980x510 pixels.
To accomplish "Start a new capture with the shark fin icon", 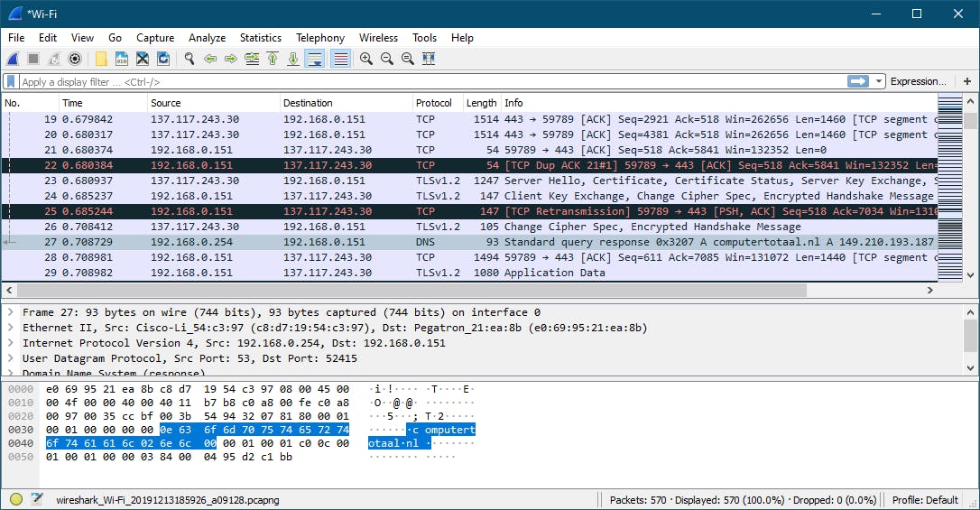I will pyautogui.click(x=13, y=59).
